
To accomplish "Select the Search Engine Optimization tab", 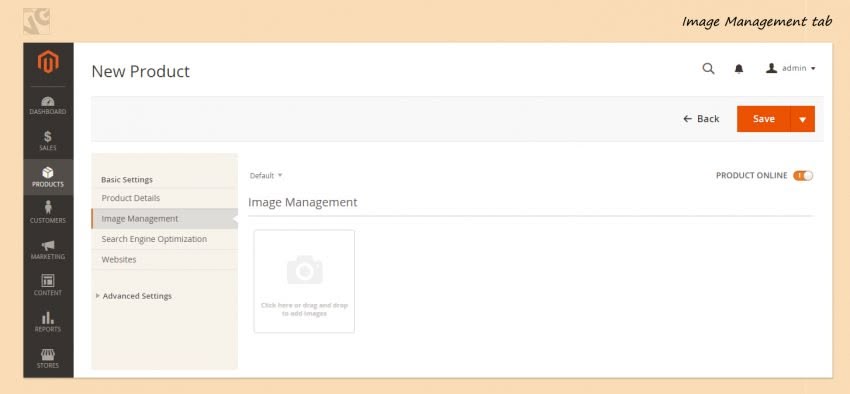I will click(x=164, y=239).
